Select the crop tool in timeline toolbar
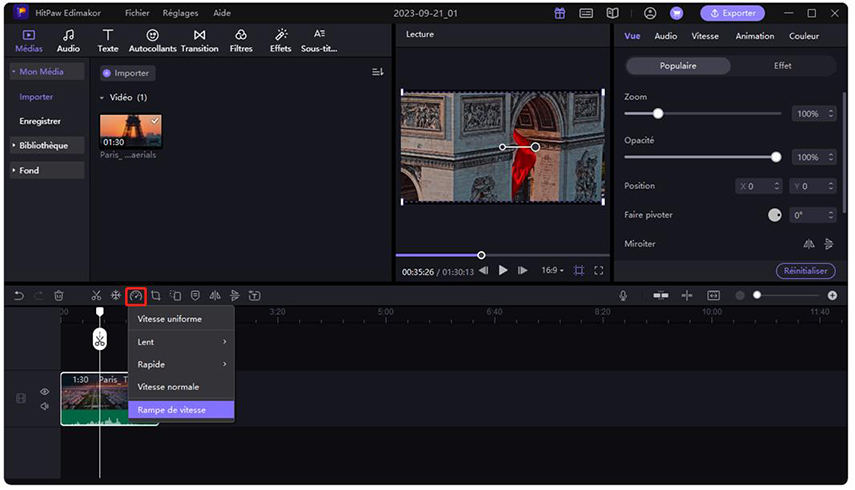The height and width of the screenshot is (490, 855). tap(156, 295)
